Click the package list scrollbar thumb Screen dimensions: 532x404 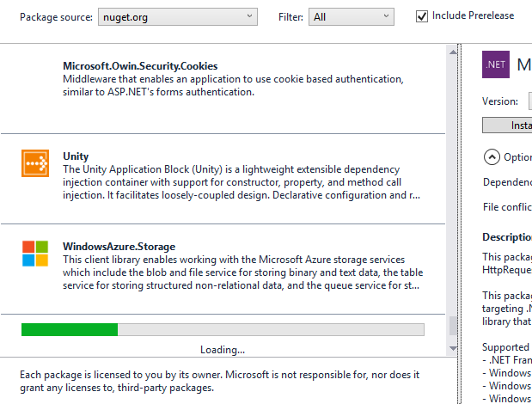click(x=453, y=326)
